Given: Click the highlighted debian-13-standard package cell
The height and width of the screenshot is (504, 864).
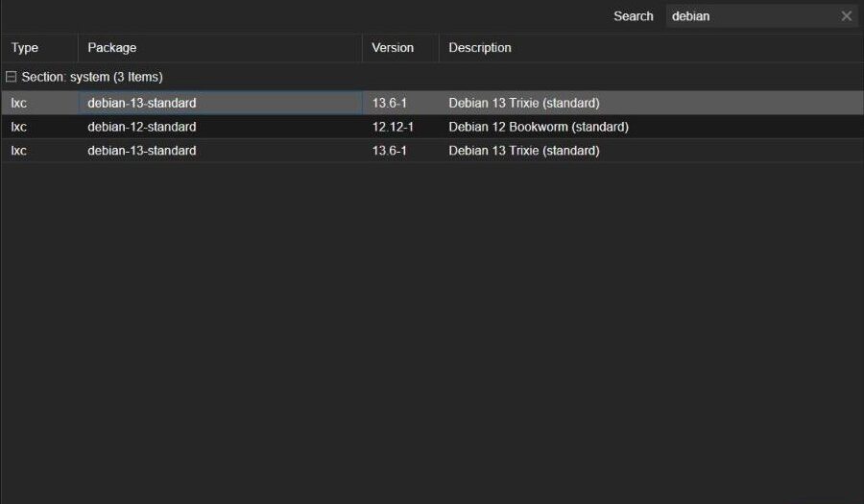Looking at the screenshot, I should point(220,103).
